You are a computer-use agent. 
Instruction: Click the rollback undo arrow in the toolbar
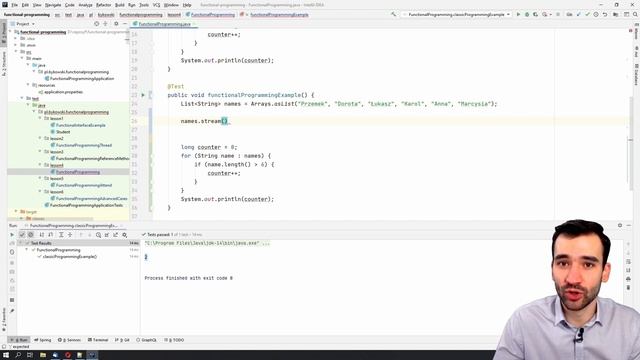[605, 14]
